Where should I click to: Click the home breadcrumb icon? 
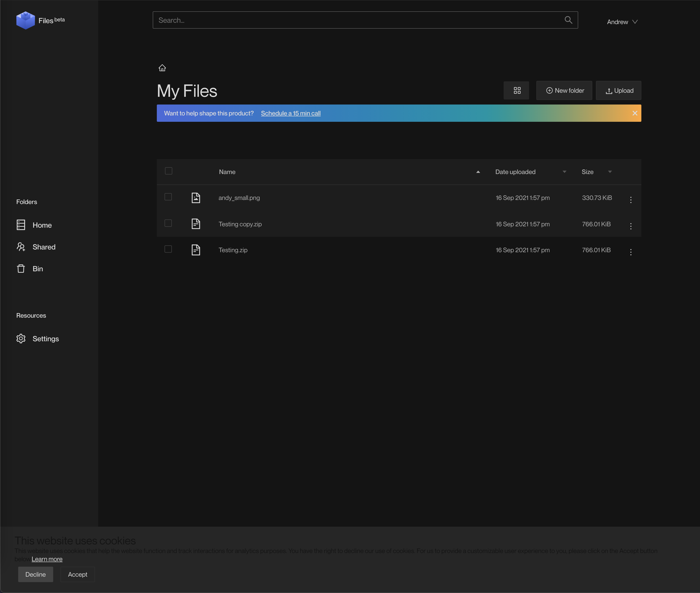pos(162,68)
